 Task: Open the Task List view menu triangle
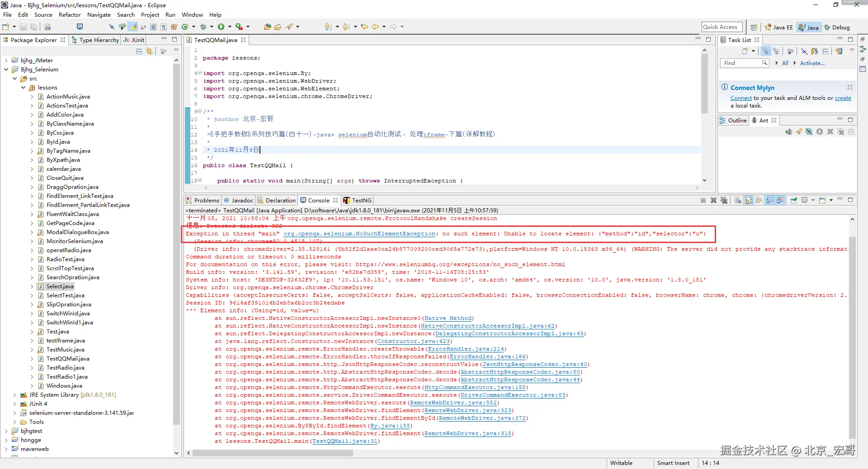(852, 51)
